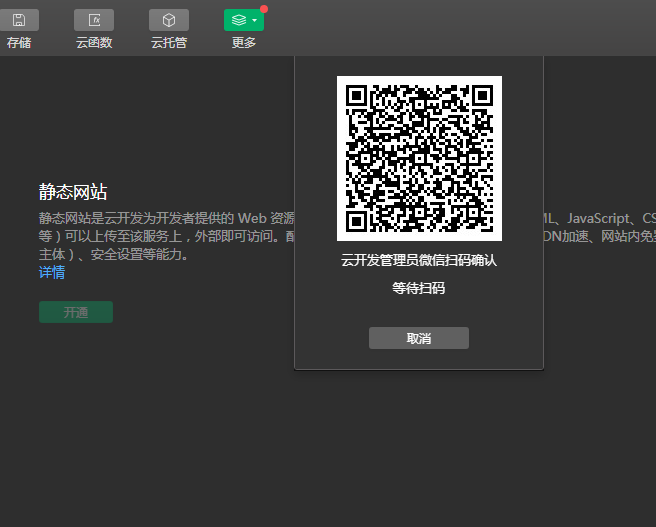
Task: Click the 静态网站 heading
Action: click(73, 192)
